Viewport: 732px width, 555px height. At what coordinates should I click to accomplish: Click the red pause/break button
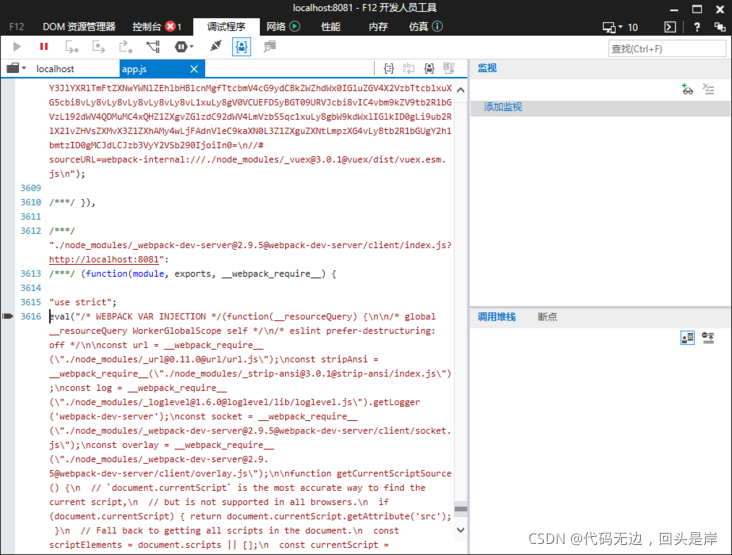pyautogui.click(x=44, y=46)
